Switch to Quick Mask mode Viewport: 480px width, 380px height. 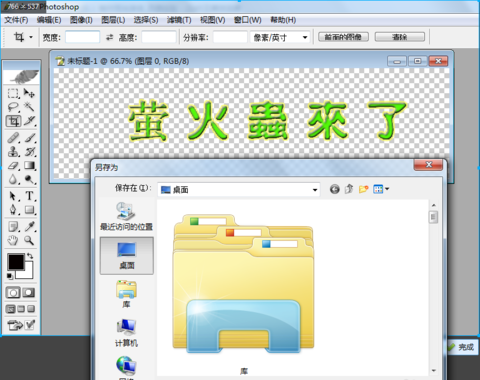coord(29,293)
